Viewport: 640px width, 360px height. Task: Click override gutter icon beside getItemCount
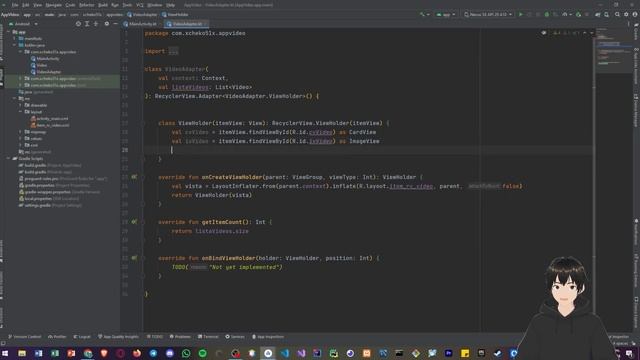click(x=134, y=222)
